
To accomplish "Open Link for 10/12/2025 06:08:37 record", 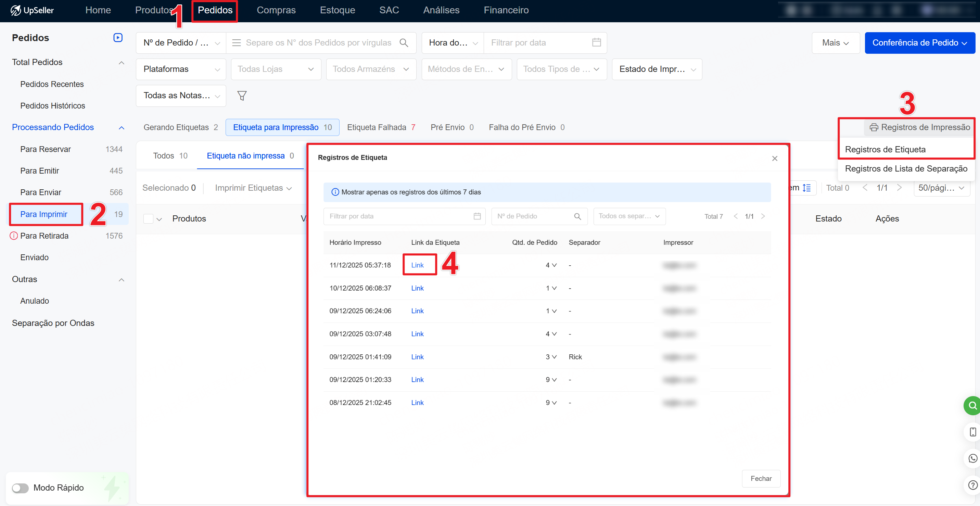I will pos(417,288).
